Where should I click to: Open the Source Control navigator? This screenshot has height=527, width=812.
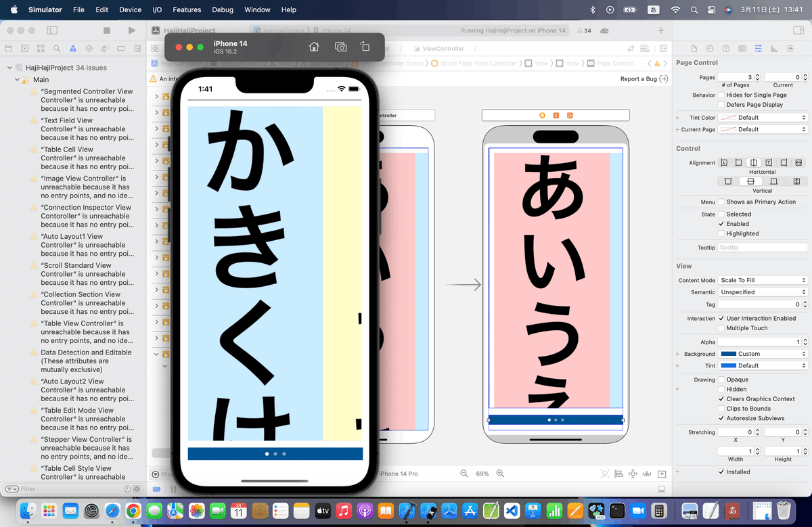25,49
